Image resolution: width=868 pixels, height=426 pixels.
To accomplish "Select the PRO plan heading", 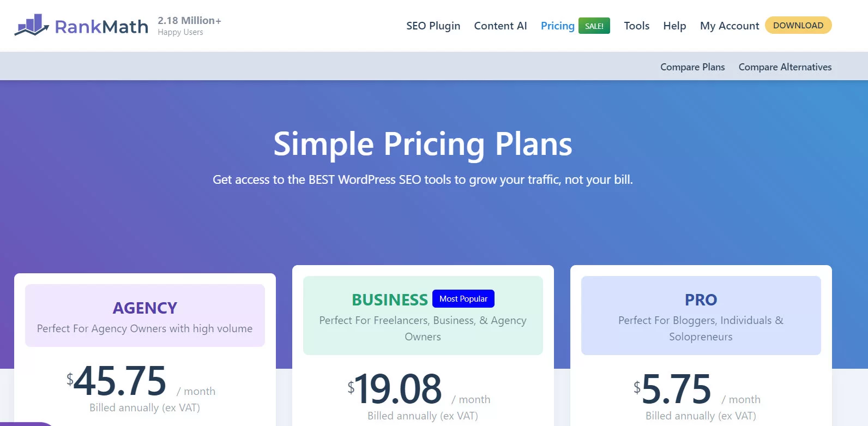I will (x=701, y=300).
